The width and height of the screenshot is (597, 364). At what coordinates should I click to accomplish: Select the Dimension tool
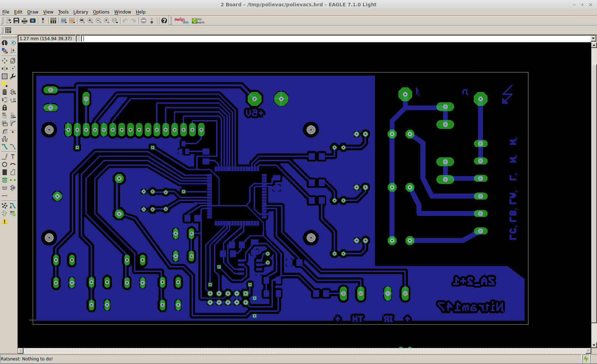coord(5,196)
